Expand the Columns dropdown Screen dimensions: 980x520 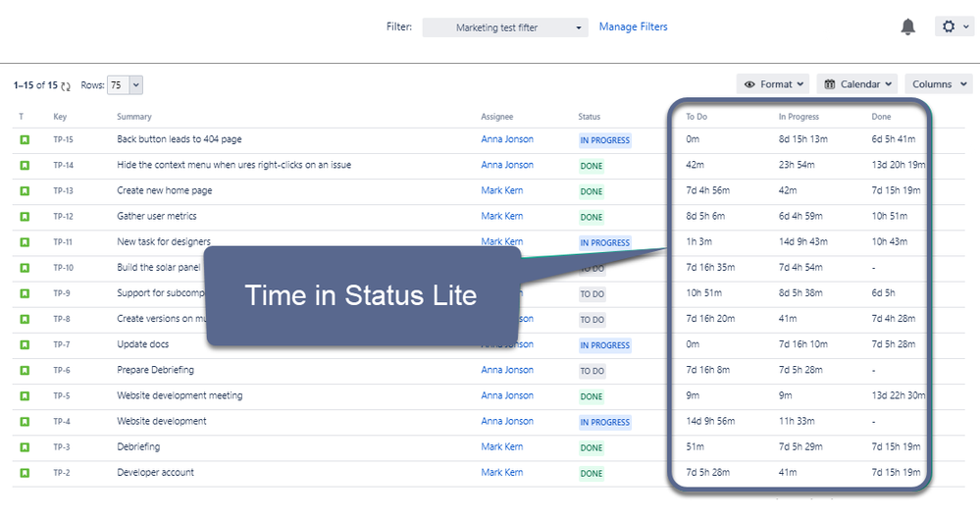click(939, 83)
